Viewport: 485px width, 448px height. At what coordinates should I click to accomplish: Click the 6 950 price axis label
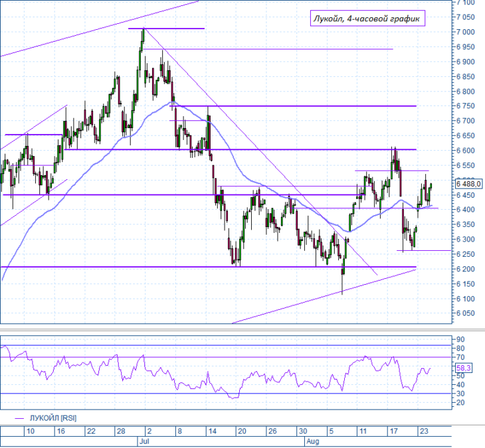tap(465, 47)
